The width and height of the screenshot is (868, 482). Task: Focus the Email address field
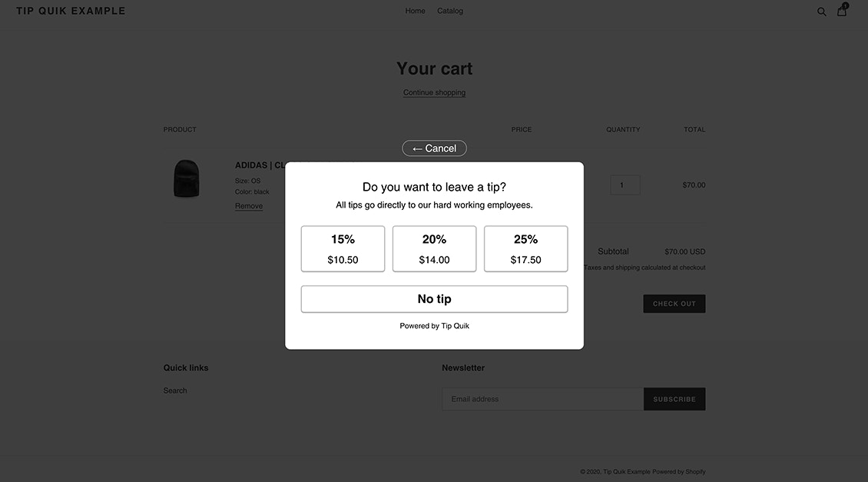coord(542,399)
